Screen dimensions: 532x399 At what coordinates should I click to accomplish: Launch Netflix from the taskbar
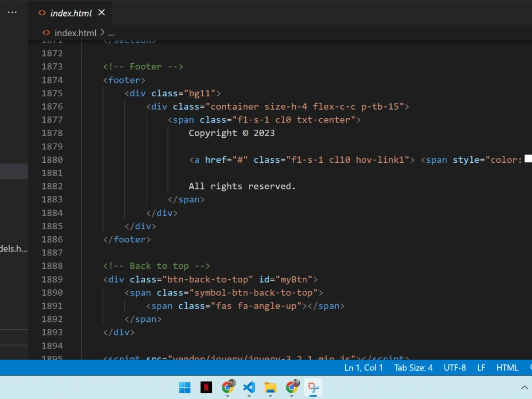coord(206,387)
